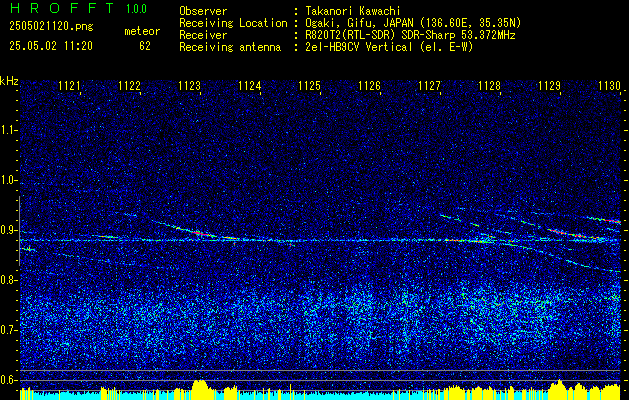
Task: Click the 1123 time marker
Action: [x=189, y=85]
